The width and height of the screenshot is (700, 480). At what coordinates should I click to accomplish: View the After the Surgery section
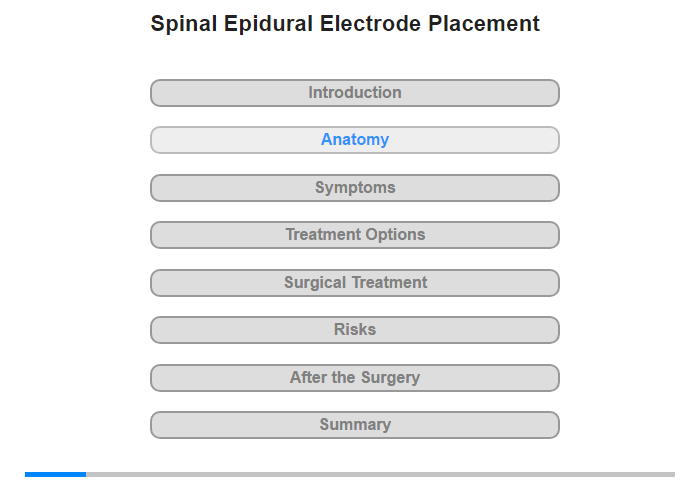tap(354, 378)
